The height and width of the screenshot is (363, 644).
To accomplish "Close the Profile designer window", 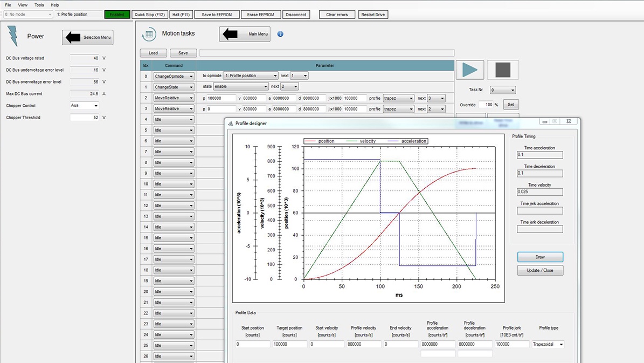I will [569, 121].
